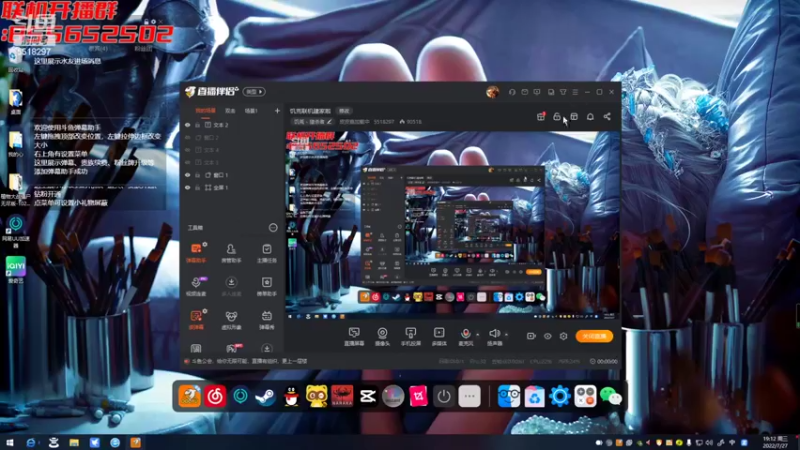The width and height of the screenshot is (800, 450).
Task: Toggle lock on 窗口 1 source
Action: click(197, 175)
